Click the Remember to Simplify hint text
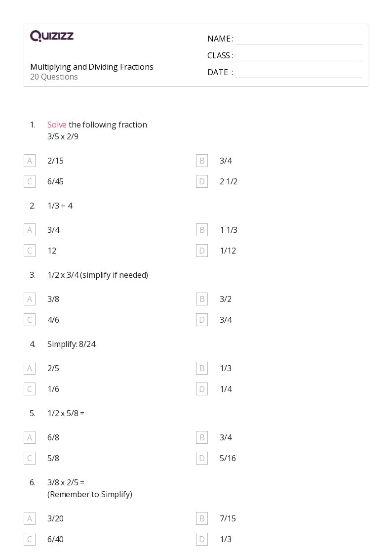The width and height of the screenshot is (392, 555). coord(90,494)
